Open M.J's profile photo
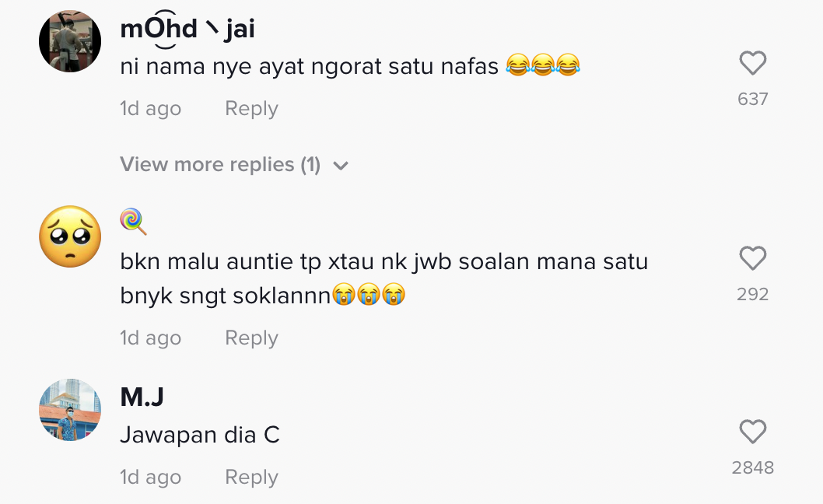 (70, 410)
